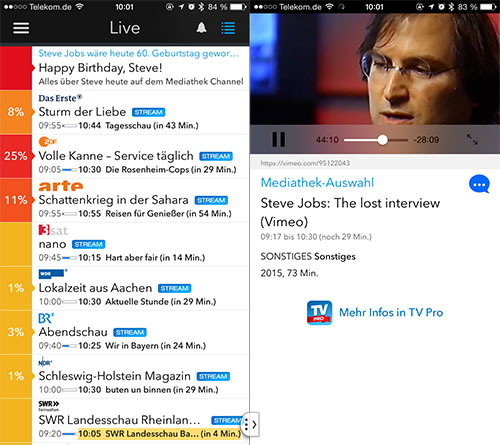This screenshot has height=445, width=500.
Task: Start stream for Lokalzeit aus Aachen
Action: (175, 288)
